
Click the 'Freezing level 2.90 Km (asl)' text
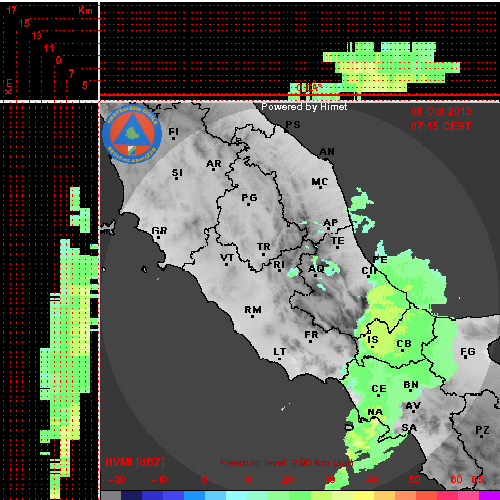(x=287, y=463)
